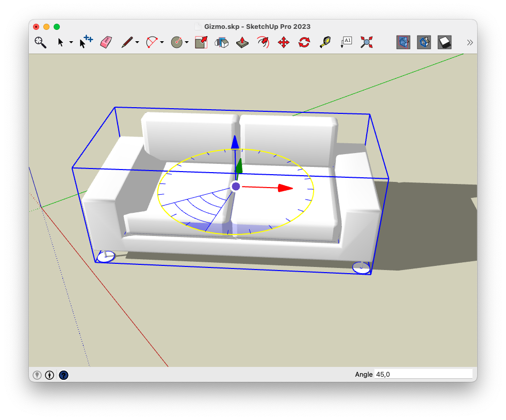
Task: Select the Eraser tool
Action: 106,42
